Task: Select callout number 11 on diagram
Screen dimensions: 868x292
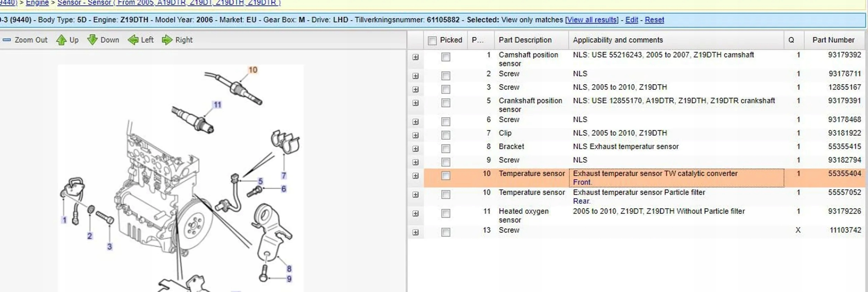Action: pyautogui.click(x=217, y=105)
